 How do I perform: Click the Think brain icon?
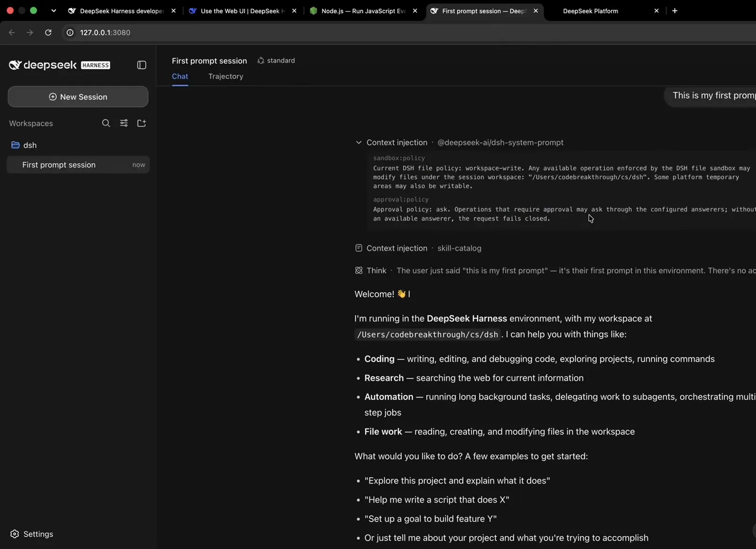359,271
